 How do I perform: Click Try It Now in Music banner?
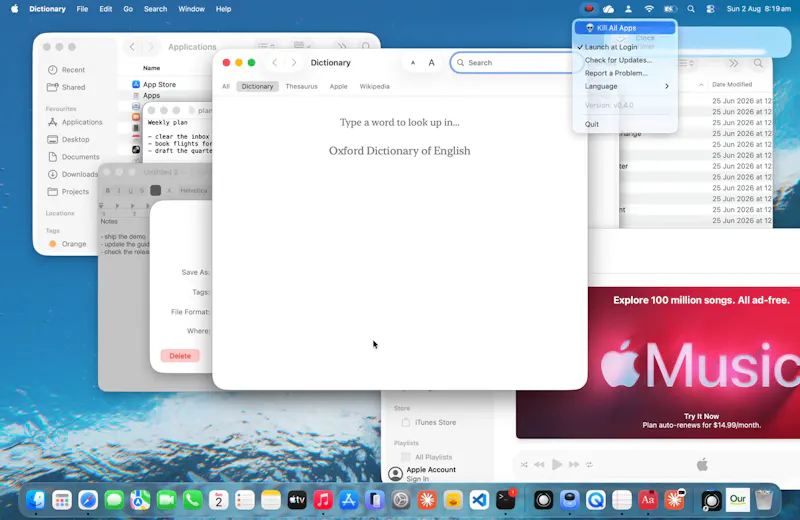[701, 416]
